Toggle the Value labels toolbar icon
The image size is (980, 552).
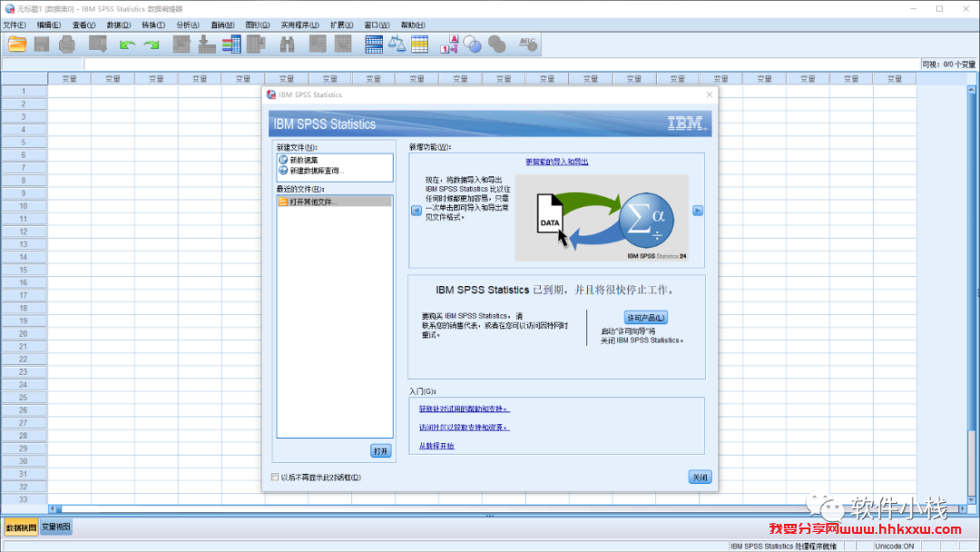point(449,44)
